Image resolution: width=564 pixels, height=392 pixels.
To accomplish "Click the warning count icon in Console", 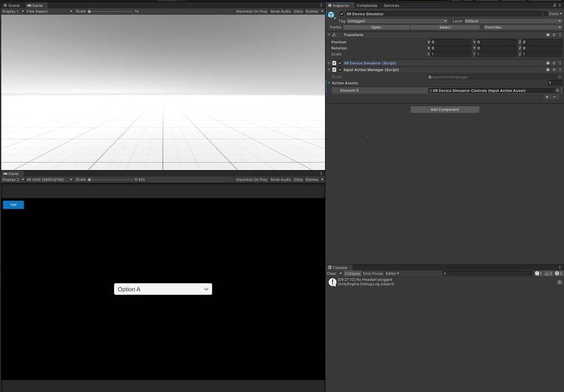I will click(x=547, y=273).
